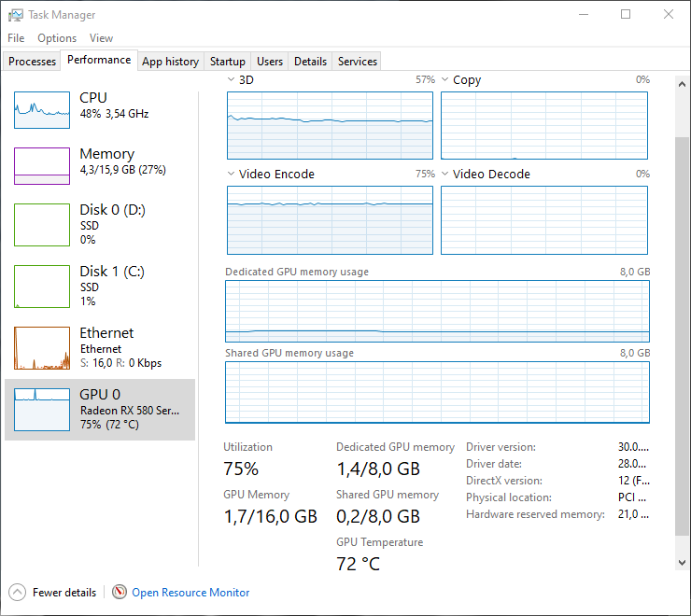Select the Ethernet throughput mini graph
The width and height of the screenshot is (691, 616).
[42, 348]
